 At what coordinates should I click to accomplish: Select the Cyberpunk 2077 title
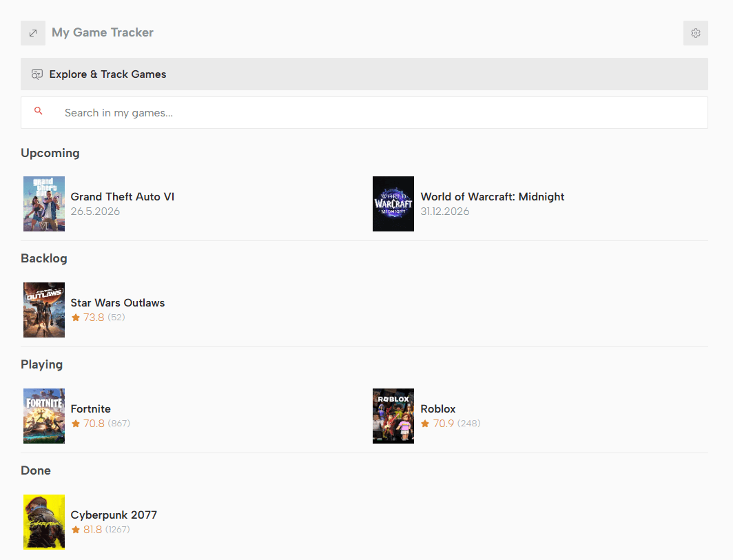pyautogui.click(x=114, y=515)
